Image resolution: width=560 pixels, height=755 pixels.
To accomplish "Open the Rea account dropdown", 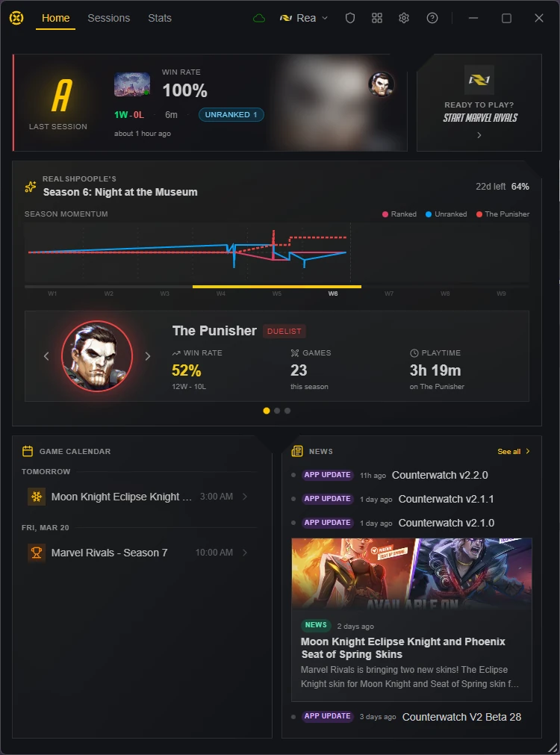I will click(304, 19).
